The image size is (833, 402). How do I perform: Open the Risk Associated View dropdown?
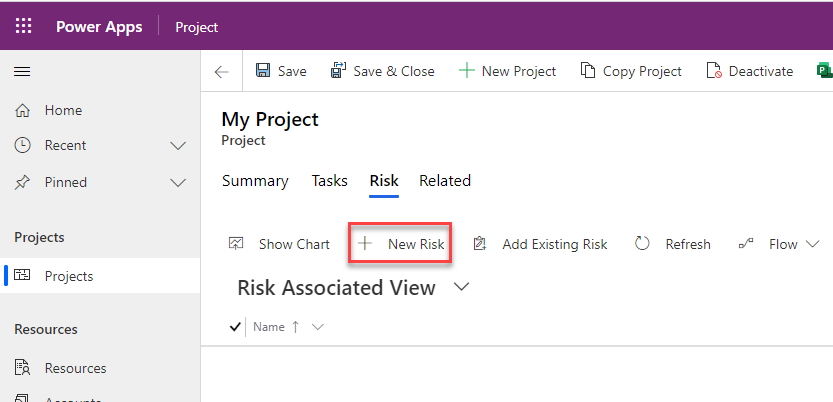point(461,287)
